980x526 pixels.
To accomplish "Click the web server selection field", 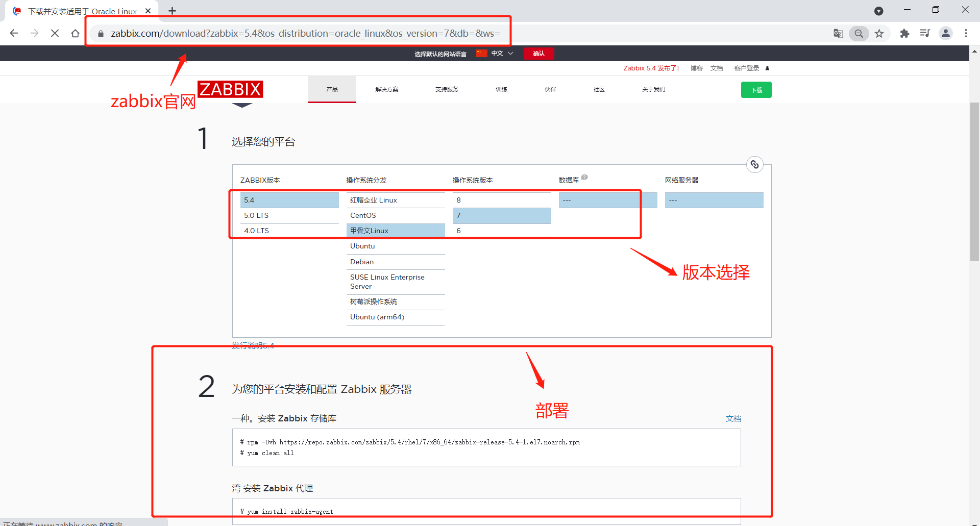I will click(714, 200).
